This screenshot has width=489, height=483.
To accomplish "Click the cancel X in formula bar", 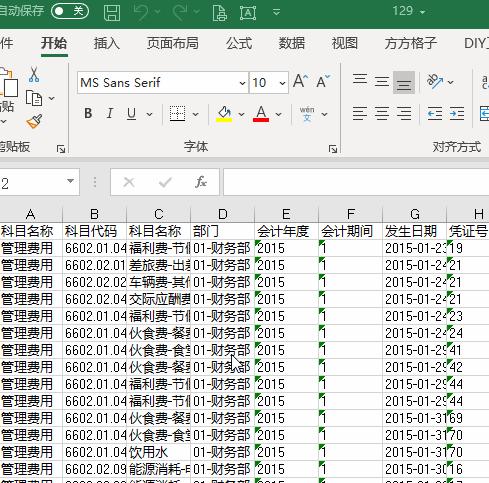I will click(x=129, y=182).
